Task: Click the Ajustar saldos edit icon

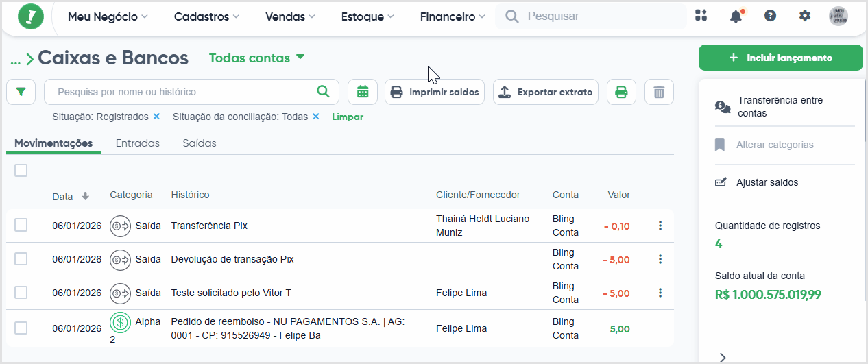Action: (721, 182)
